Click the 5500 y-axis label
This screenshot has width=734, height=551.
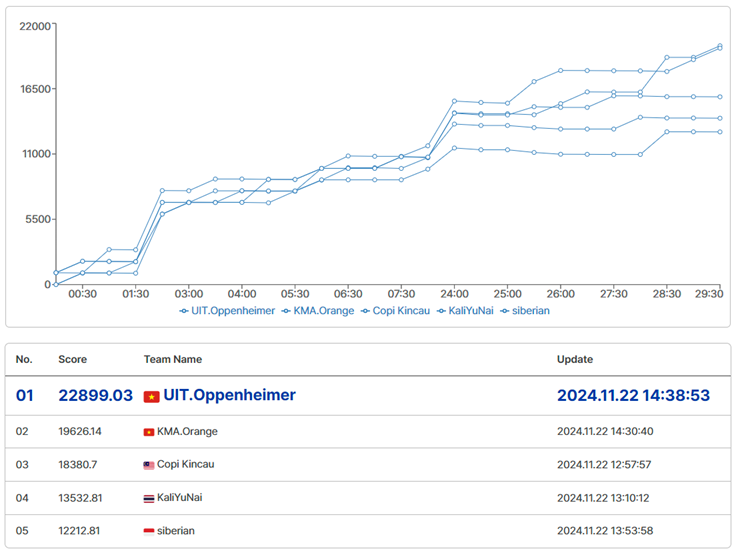pos(38,220)
